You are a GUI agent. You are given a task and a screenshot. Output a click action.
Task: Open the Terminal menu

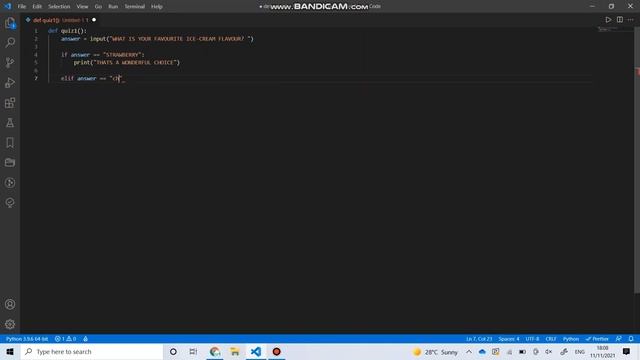(135, 7)
